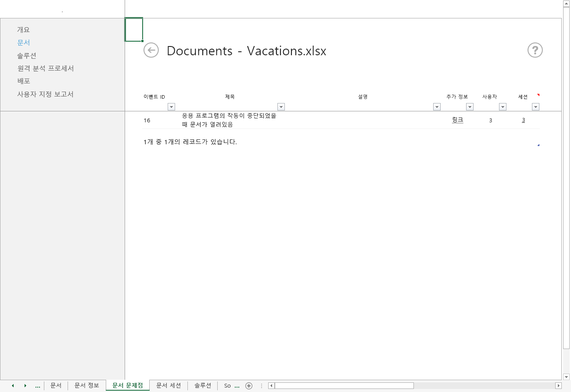Viewport: 571px width, 392px height.
Task: Open 원격 분석 프로세서 in navigation
Action: [x=45, y=68]
